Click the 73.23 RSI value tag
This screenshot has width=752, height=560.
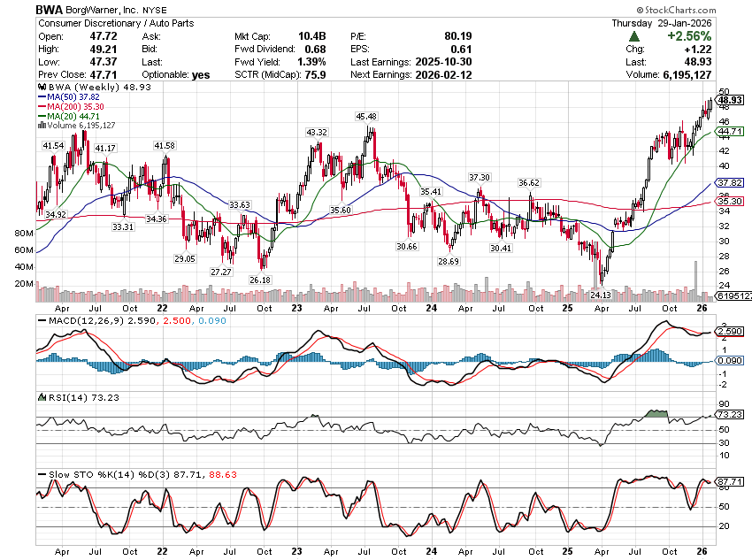730,414
